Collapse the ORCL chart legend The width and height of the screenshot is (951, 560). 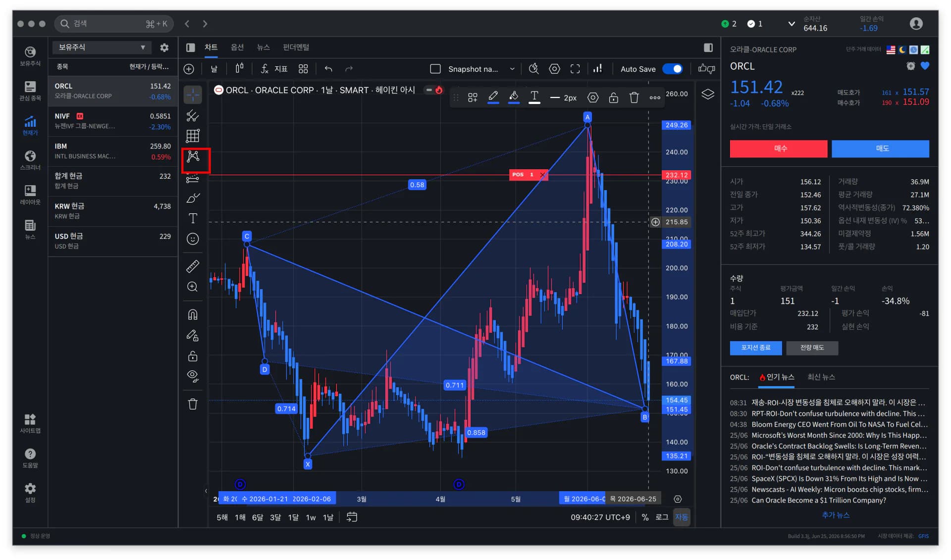coord(429,90)
